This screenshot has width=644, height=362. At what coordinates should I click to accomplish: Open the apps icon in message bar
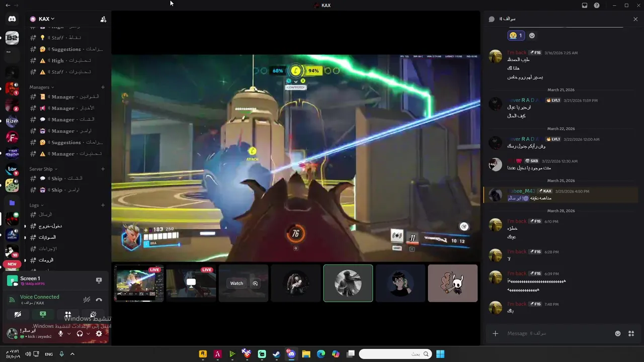pos(631,333)
